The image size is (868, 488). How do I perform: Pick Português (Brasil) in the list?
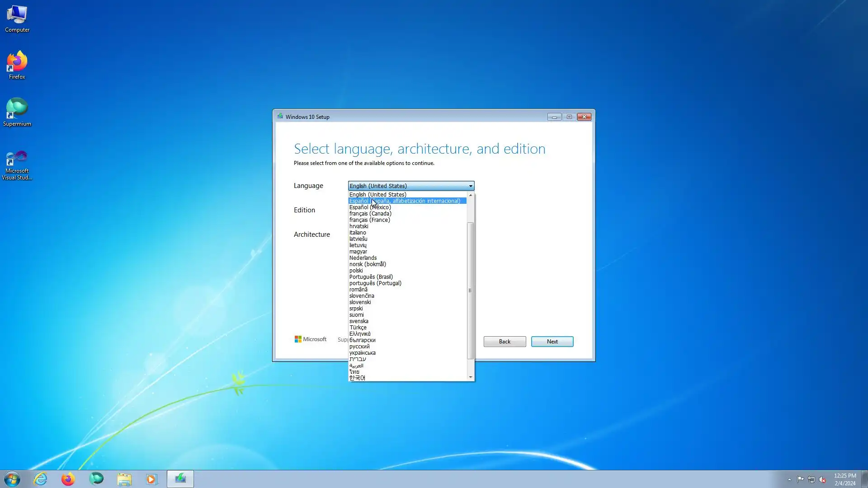pos(371,277)
